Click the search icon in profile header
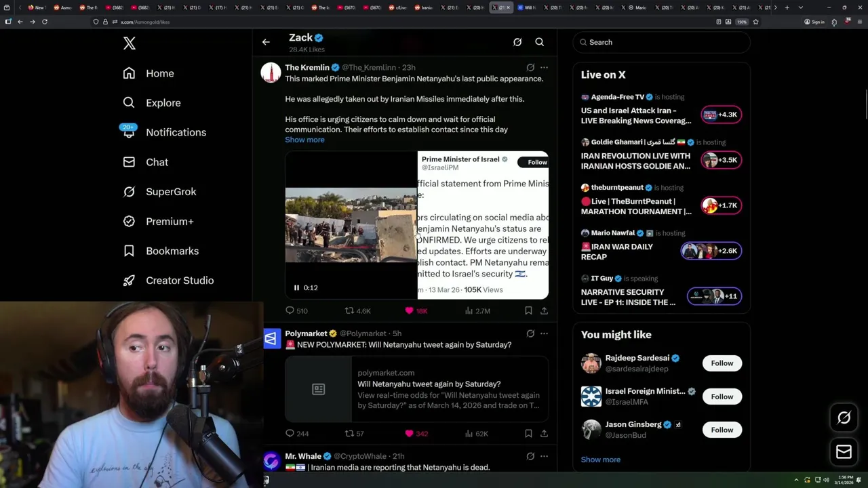 [540, 42]
